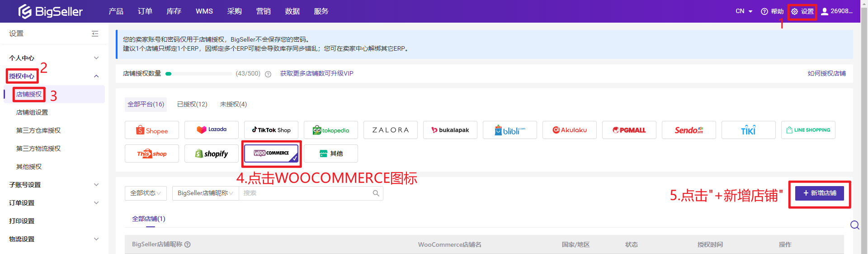The height and width of the screenshot is (254, 868).
Task: Select the LINE SHOPPING platform card
Action: pos(808,130)
